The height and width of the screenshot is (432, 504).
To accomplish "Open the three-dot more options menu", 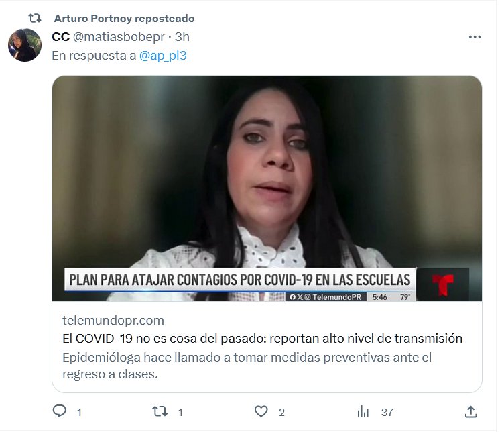I will (475, 37).
